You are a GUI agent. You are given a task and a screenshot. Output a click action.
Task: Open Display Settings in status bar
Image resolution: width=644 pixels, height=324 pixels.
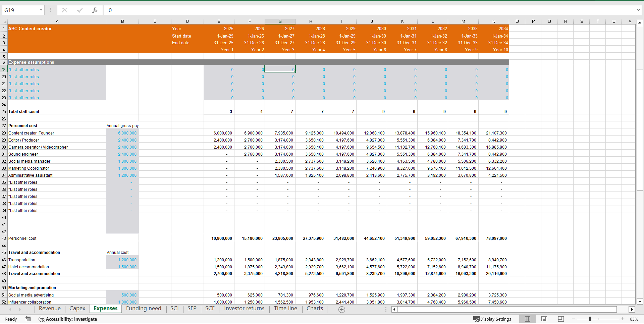pyautogui.click(x=492, y=319)
